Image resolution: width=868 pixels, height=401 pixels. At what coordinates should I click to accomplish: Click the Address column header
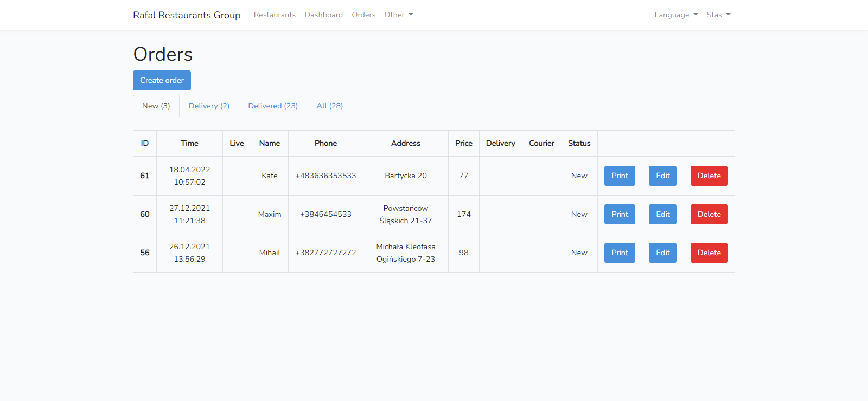tap(406, 143)
